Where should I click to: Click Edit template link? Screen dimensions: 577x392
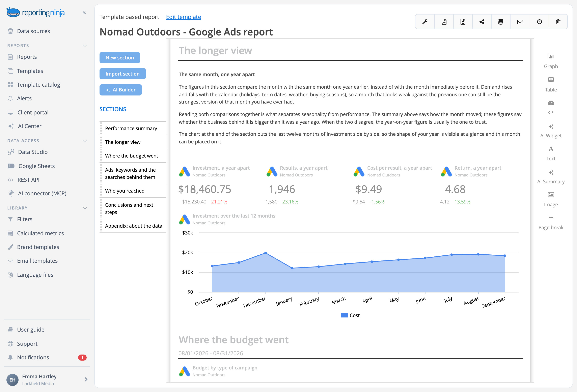[184, 17]
